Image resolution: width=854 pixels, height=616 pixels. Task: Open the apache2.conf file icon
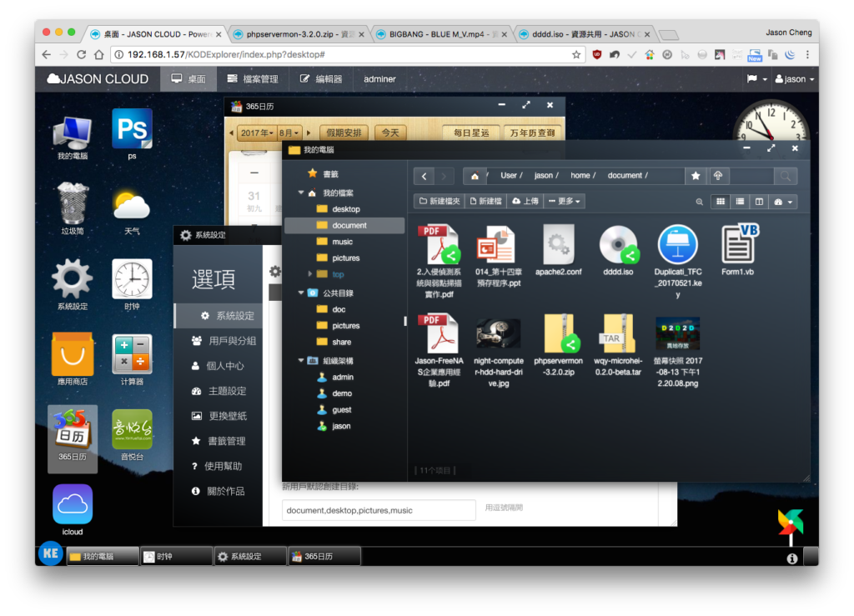pos(558,250)
